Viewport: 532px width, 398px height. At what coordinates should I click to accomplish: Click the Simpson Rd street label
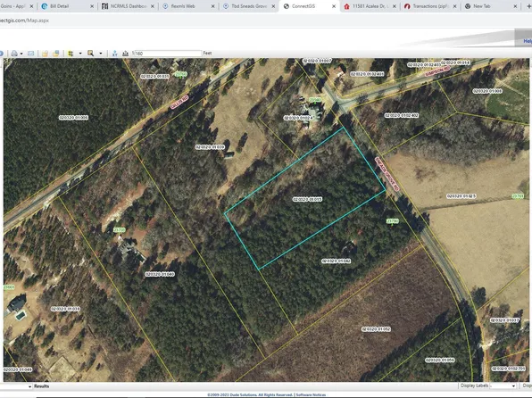[437, 71]
